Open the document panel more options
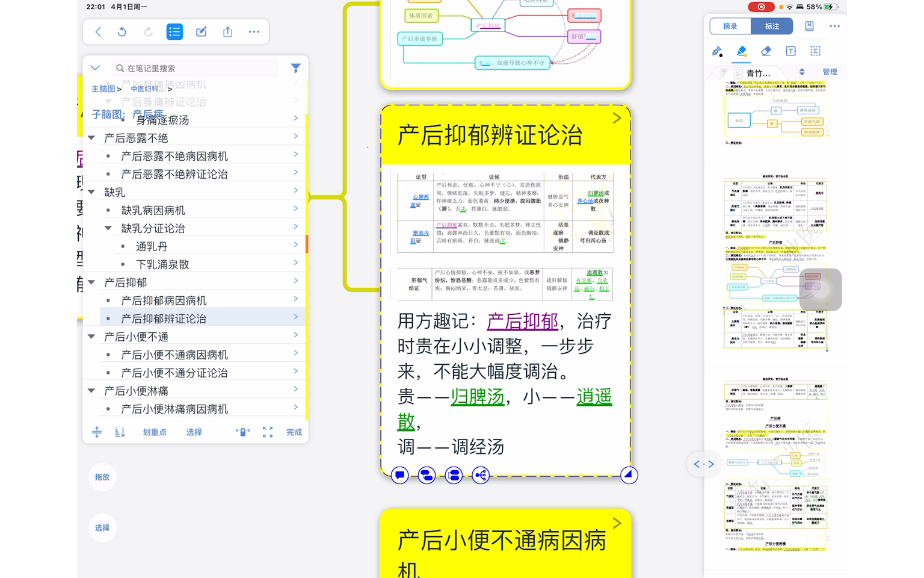 point(834,26)
